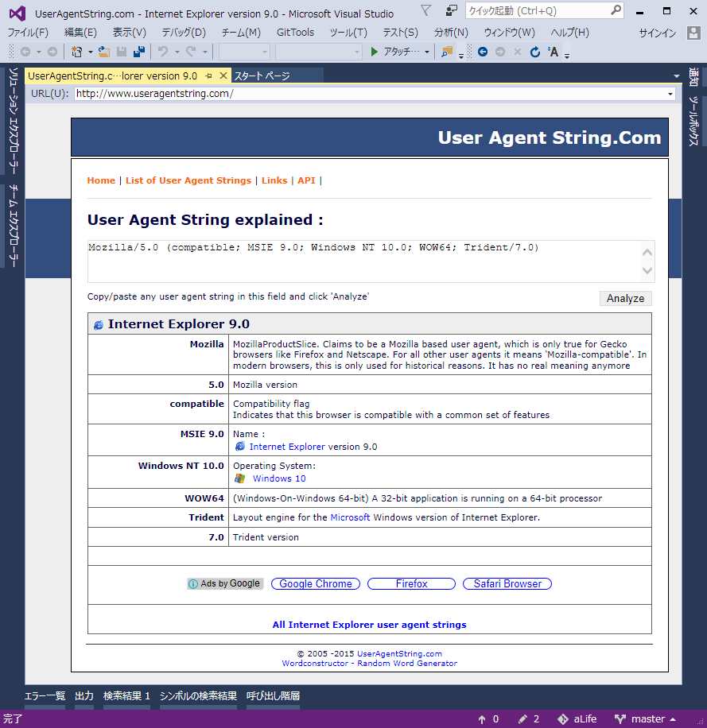Click the サインイン sign-in link
Image resolution: width=707 pixels, height=728 pixels.
pyautogui.click(x=658, y=33)
